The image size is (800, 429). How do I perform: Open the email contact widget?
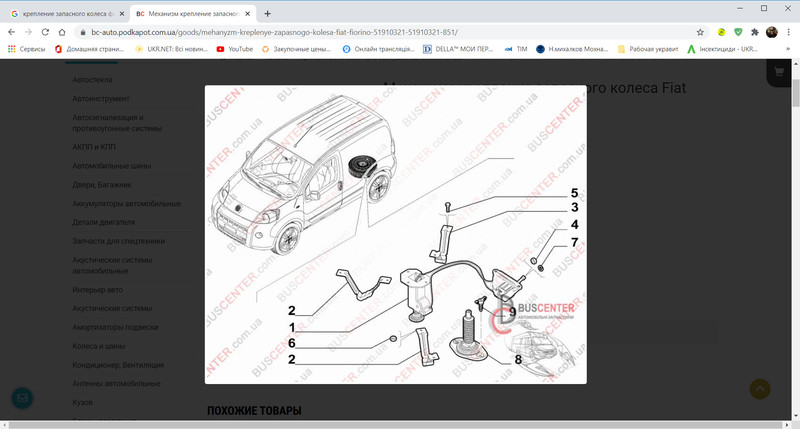click(x=22, y=398)
